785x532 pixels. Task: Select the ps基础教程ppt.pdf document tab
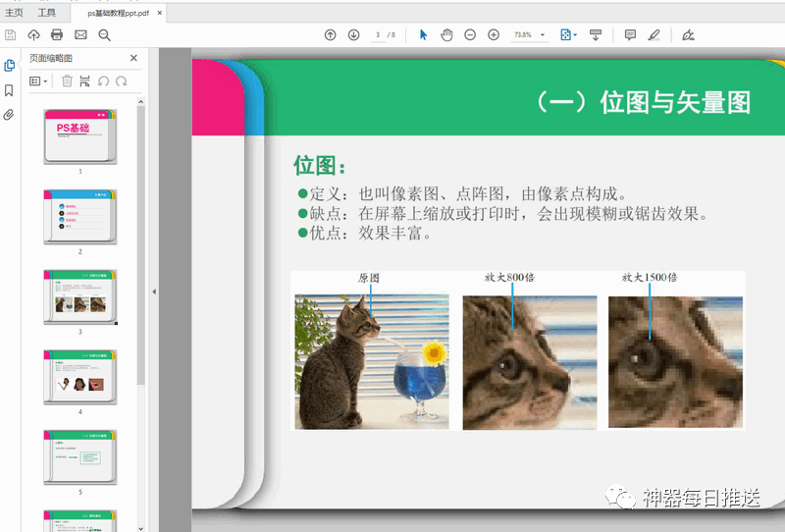tap(118, 13)
